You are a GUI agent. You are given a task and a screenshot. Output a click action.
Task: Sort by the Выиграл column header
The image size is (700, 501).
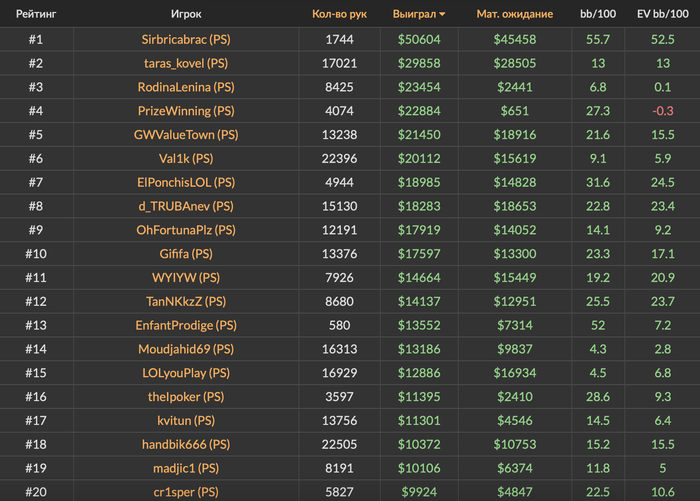pyautogui.click(x=419, y=14)
